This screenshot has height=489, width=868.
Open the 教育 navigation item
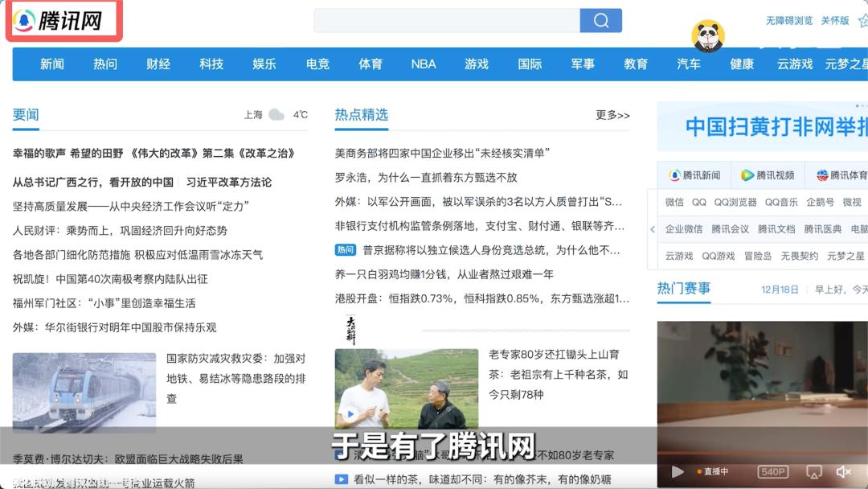point(636,64)
